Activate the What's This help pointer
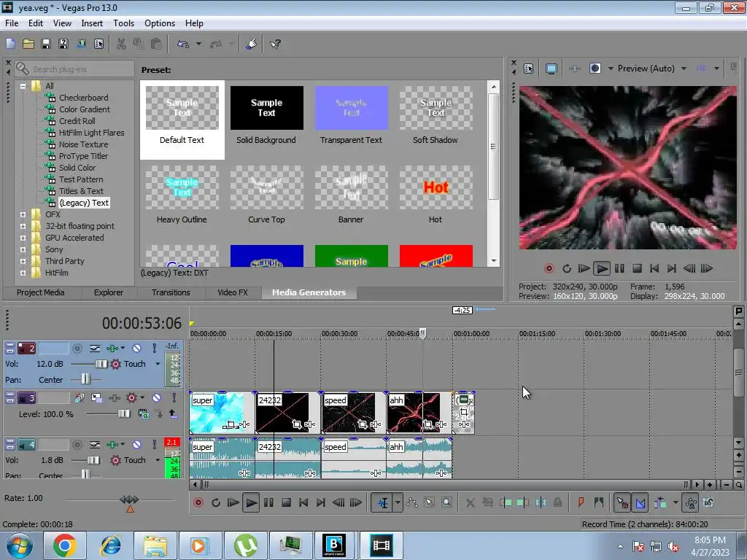 pyautogui.click(x=275, y=44)
